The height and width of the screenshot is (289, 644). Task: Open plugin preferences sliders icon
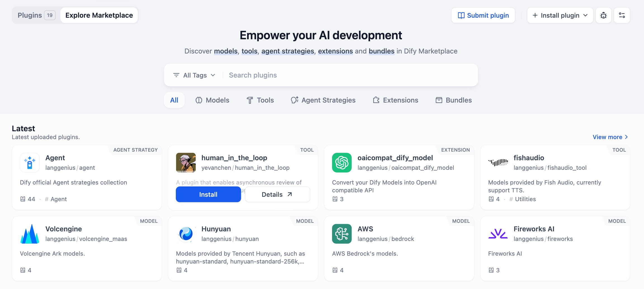(622, 15)
